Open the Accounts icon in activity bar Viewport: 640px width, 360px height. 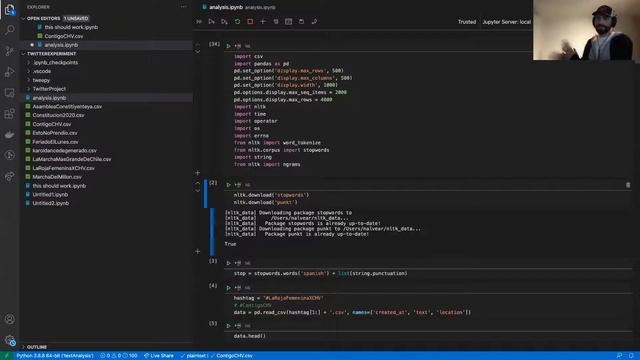(x=9, y=319)
